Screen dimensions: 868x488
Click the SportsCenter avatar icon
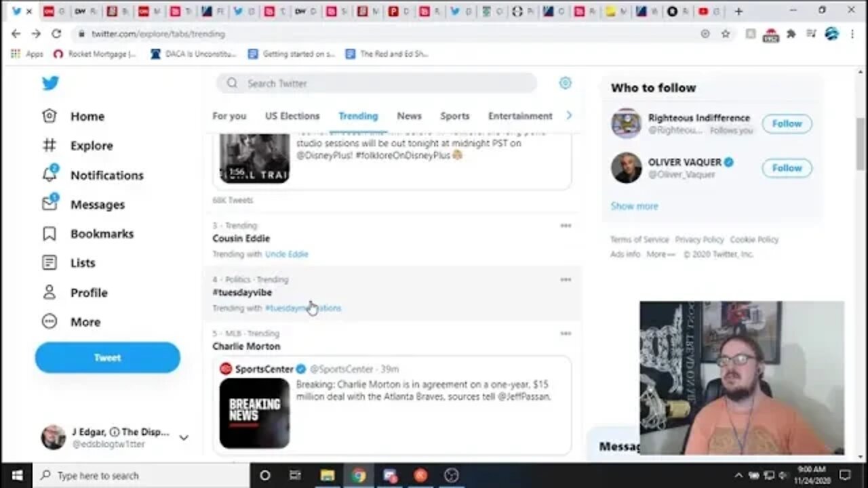(226, 369)
